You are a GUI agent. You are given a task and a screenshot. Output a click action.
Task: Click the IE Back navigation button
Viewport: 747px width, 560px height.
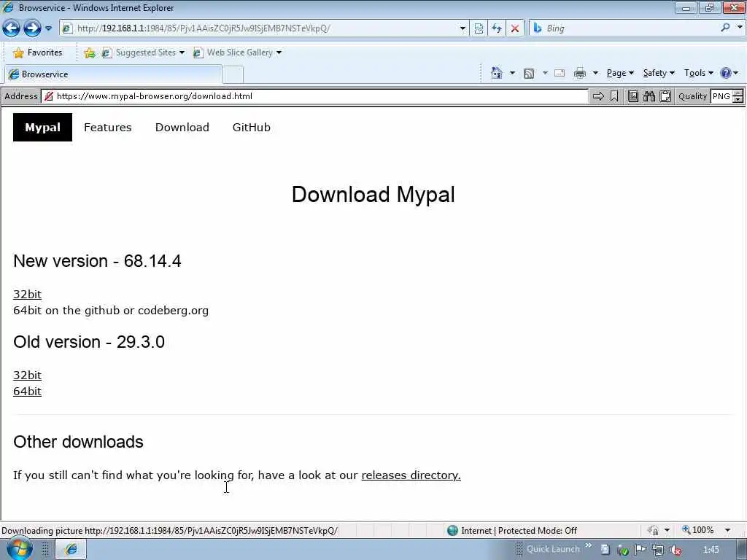[x=11, y=28]
